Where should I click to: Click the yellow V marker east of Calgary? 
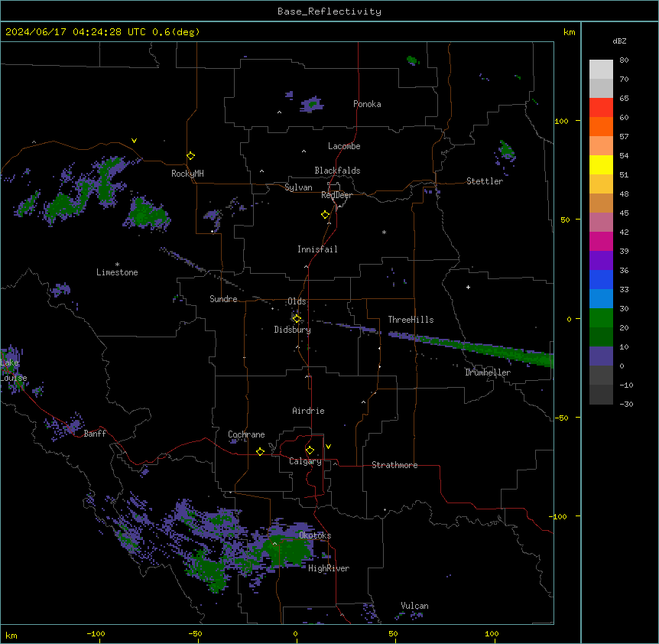tap(328, 447)
